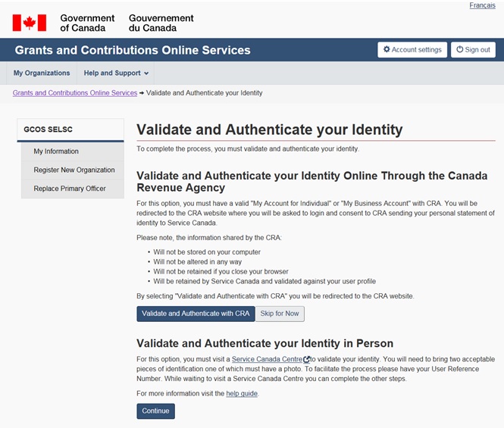Click the Grants and Contributions Online Services banner title

click(133, 51)
